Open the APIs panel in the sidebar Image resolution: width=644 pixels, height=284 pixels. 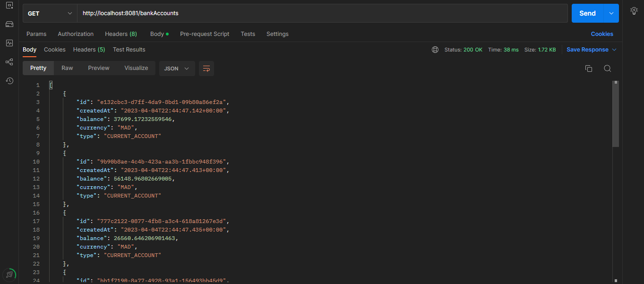[9, 24]
